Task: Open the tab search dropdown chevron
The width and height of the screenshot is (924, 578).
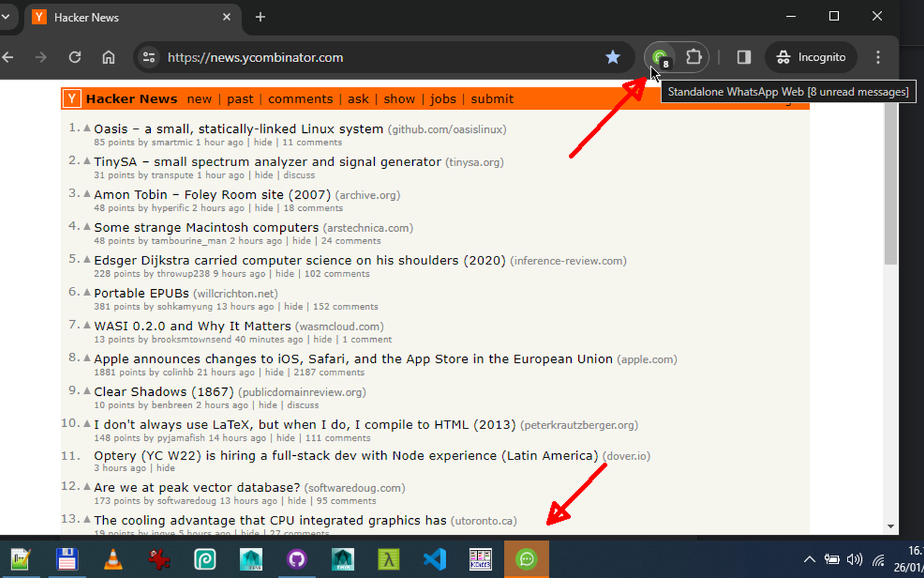Action: click(x=5, y=17)
